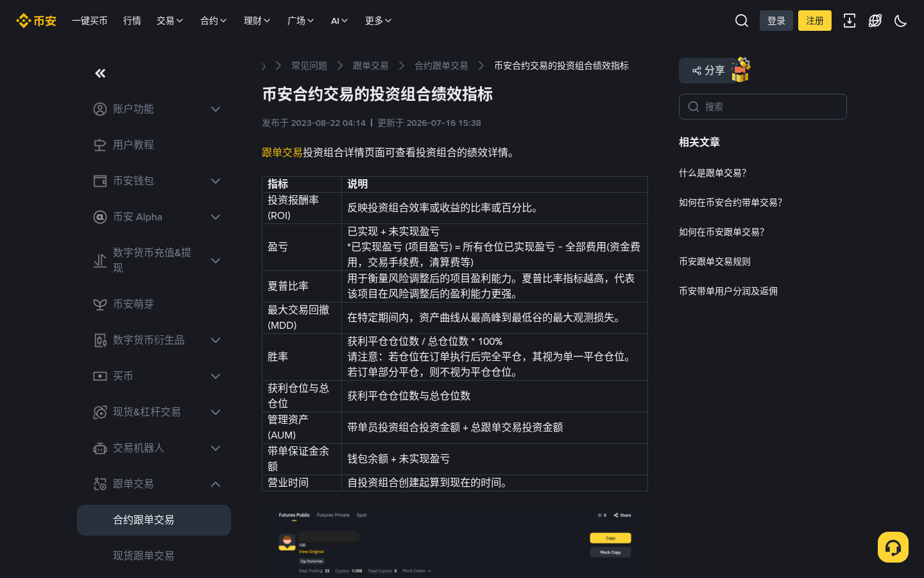The height and width of the screenshot is (578, 924).
Task: Focus the 搜索 input field
Action: [x=763, y=107]
